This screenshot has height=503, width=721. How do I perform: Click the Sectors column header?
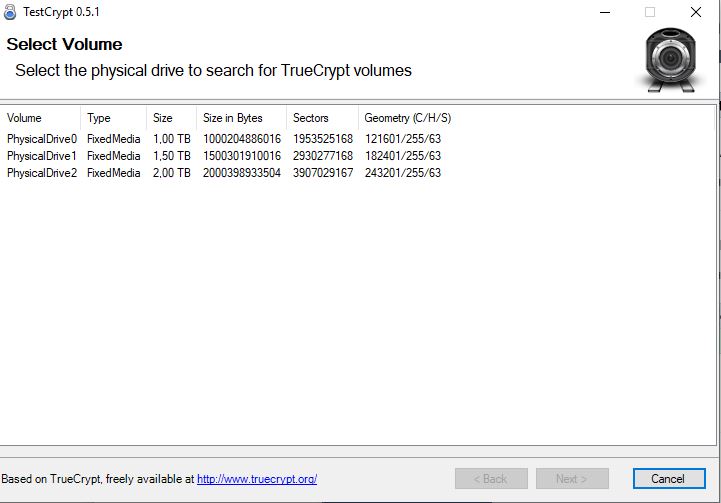pos(322,118)
